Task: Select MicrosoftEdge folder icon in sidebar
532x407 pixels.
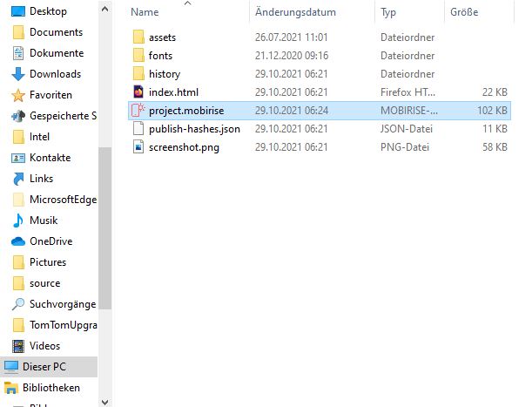Action: click(x=18, y=200)
